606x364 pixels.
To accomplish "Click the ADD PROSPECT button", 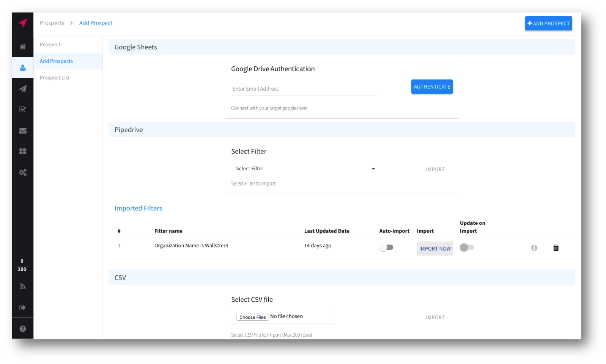I will click(x=548, y=24).
